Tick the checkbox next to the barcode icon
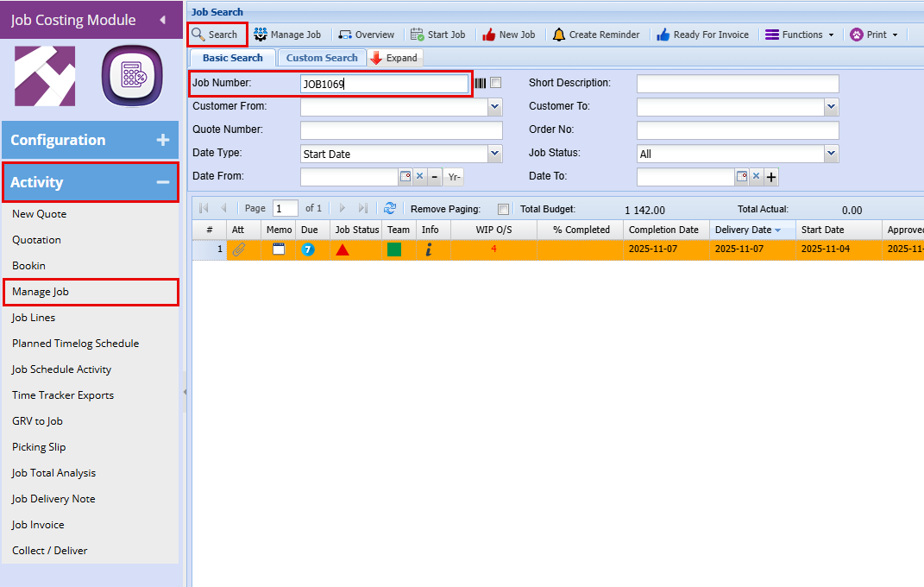The width and height of the screenshot is (924, 587). coord(495,84)
